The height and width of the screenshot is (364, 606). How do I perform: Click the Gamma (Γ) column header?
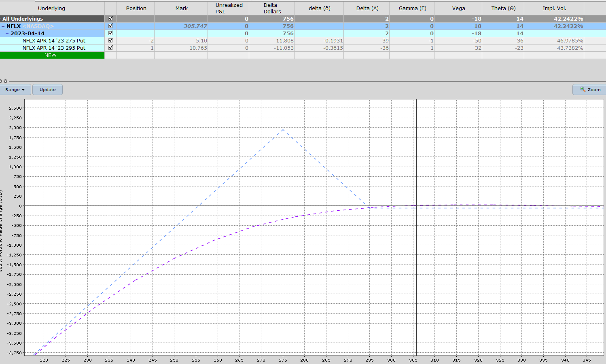[x=412, y=8]
